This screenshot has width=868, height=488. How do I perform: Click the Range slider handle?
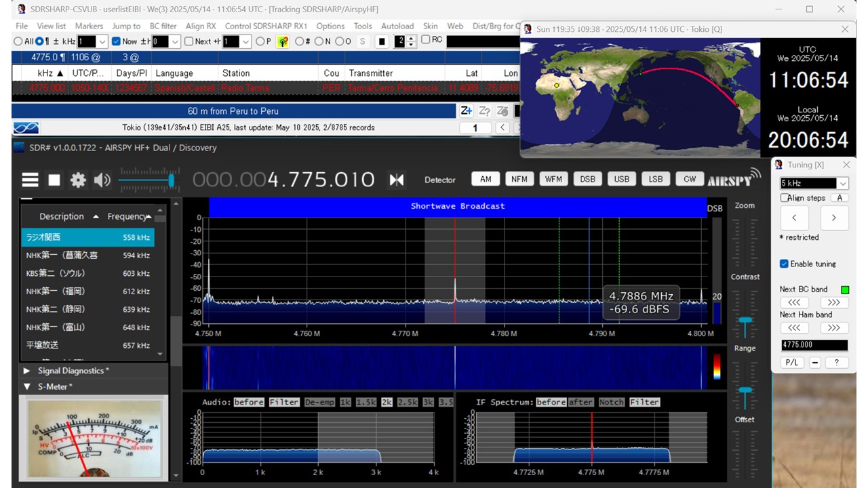click(745, 390)
